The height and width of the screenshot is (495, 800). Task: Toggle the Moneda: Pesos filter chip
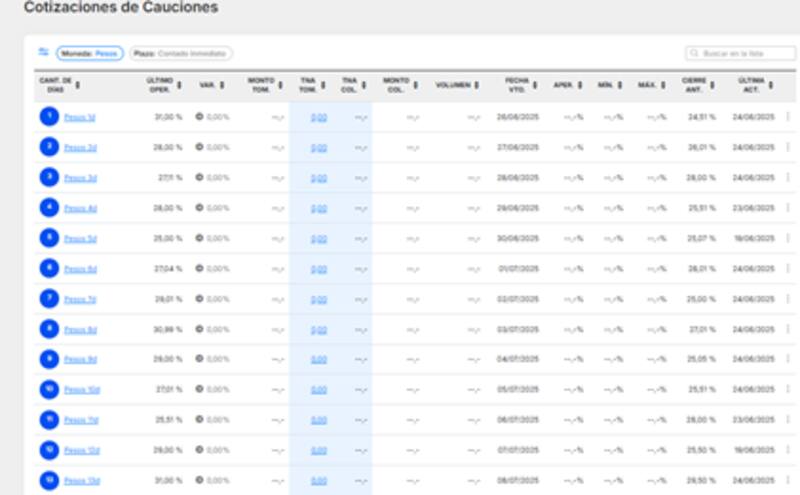tap(90, 53)
